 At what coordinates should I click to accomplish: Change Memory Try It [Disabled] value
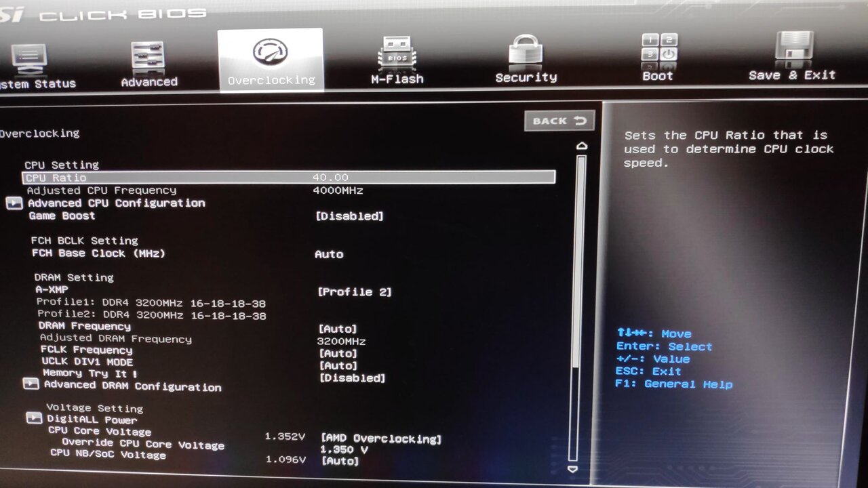(x=353, y=378)
